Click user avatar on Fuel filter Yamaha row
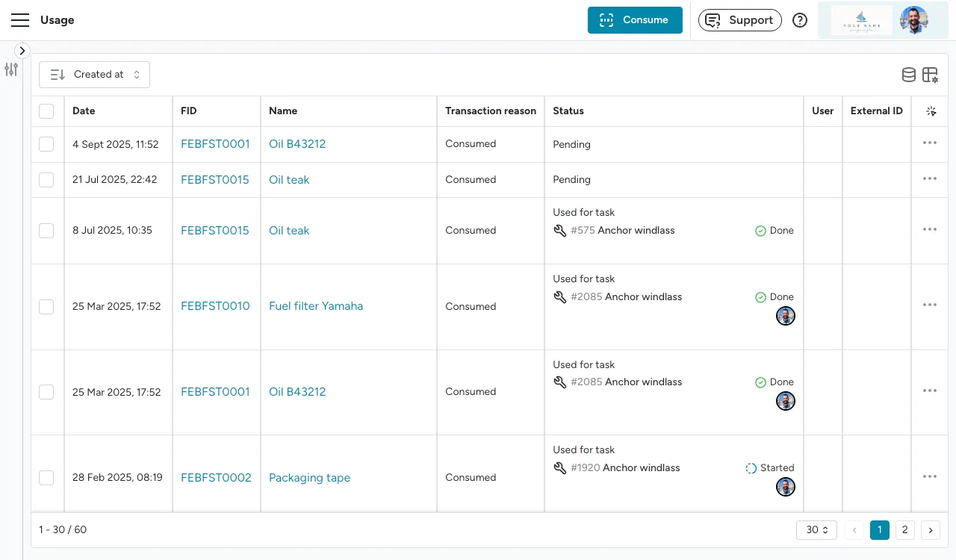956x560 pixels. [x=785, y=316]
